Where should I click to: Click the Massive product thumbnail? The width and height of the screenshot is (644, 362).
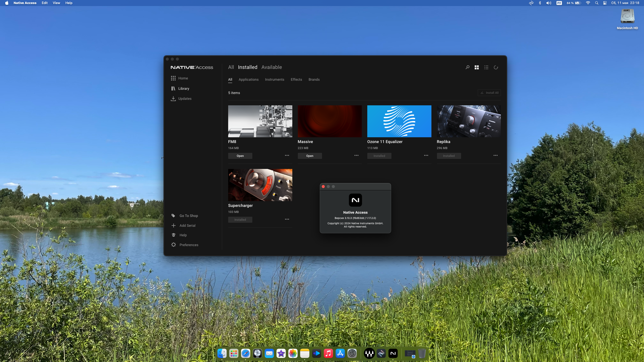tap(330, 121)
